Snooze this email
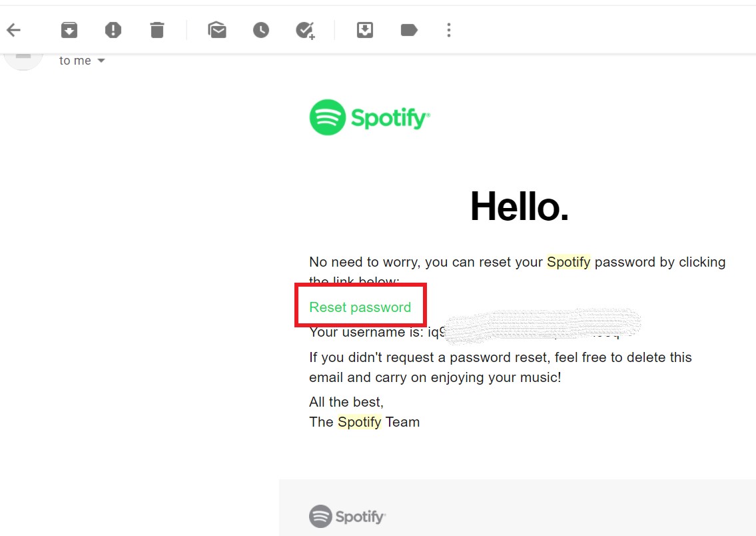Image resolution: width=756 pixels, height=536 pixels. [x=260, y=29]
